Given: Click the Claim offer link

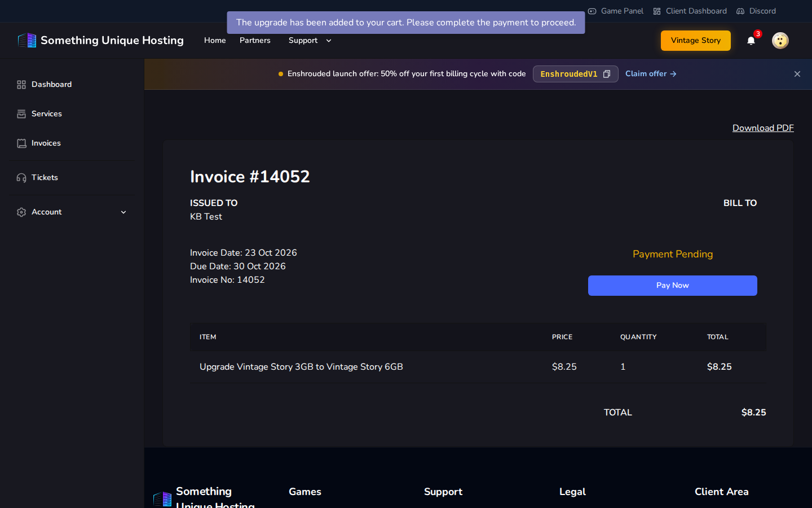Looking at the screenshot, I should coord(651,74).
